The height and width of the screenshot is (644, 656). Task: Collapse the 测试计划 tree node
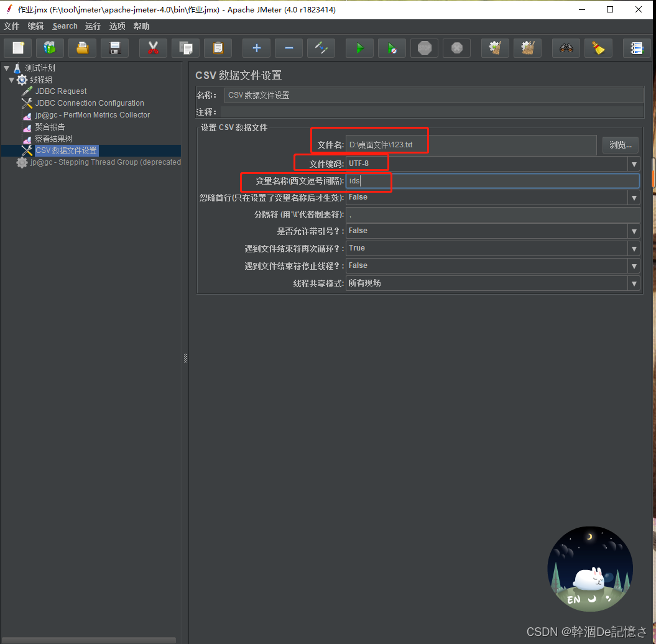[6, 68]
